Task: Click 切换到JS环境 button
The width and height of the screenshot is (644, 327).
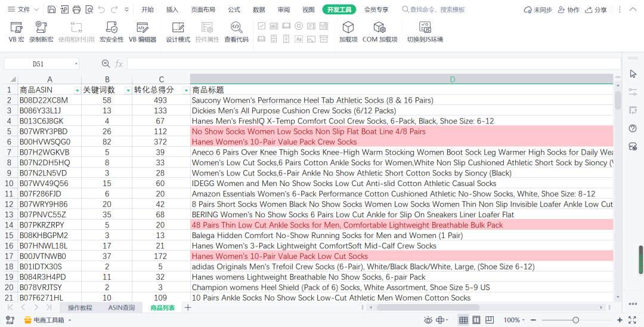Action: tap(425, 32)
